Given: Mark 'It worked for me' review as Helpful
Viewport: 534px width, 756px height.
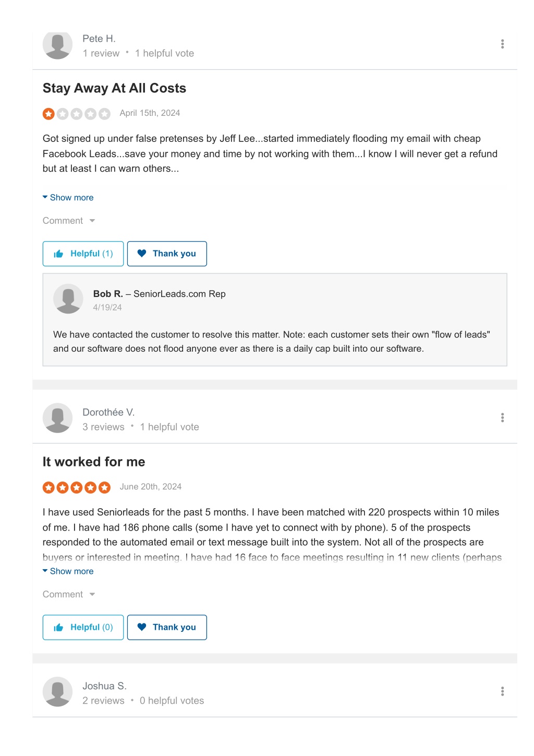Looking at the screenshot, I should pos(83,627).
